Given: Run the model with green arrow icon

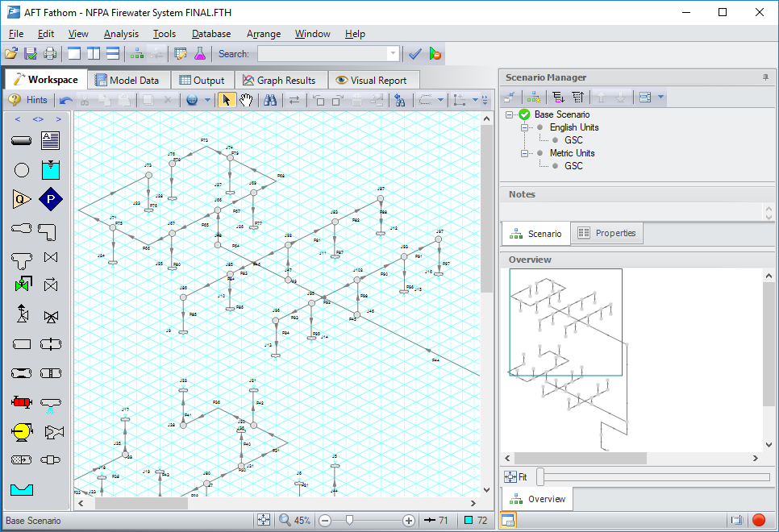Looking at the screenshot, I should click(x=435, y=54).
